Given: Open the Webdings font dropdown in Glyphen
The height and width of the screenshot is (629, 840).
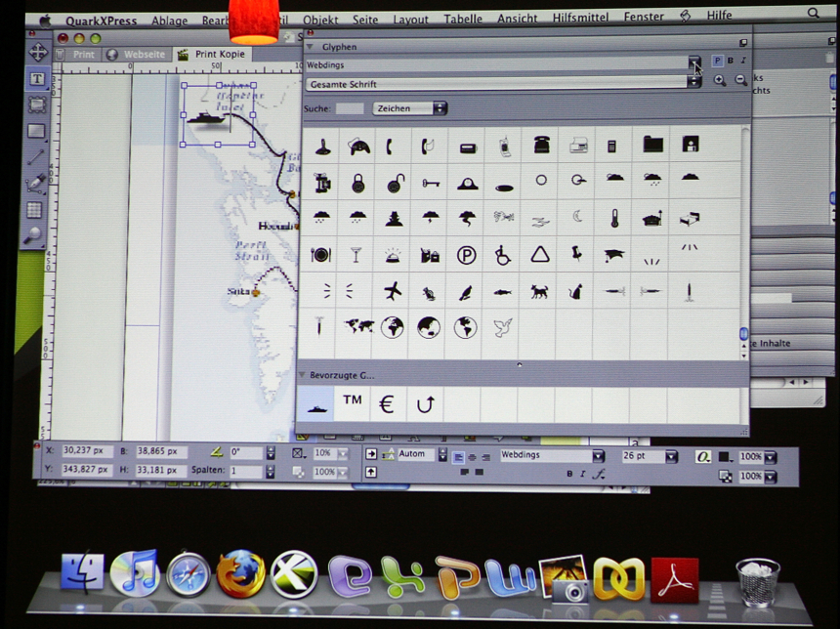Looking at the screenshot, I should pyautogui.click(x=693, y=64).
